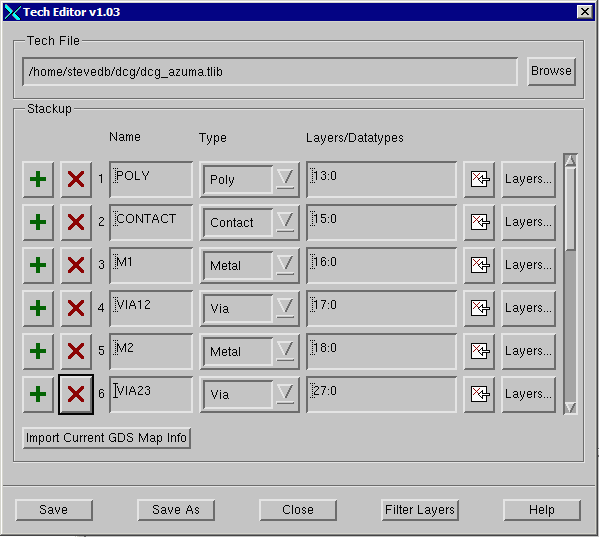Clear layers icon for VIA23 row
This screenshot has width=599, height=537.
pyautogui.click(x=479, y=394)
